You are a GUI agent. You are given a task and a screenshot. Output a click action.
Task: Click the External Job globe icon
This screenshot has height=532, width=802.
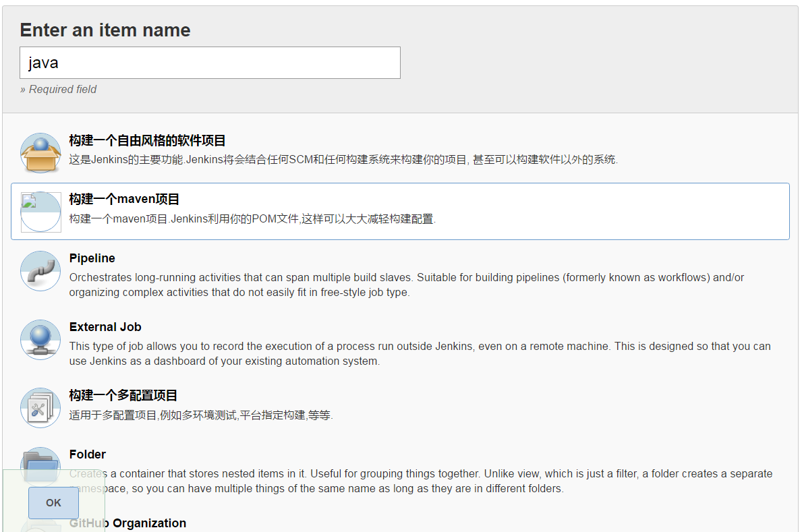tap(40, 340)
